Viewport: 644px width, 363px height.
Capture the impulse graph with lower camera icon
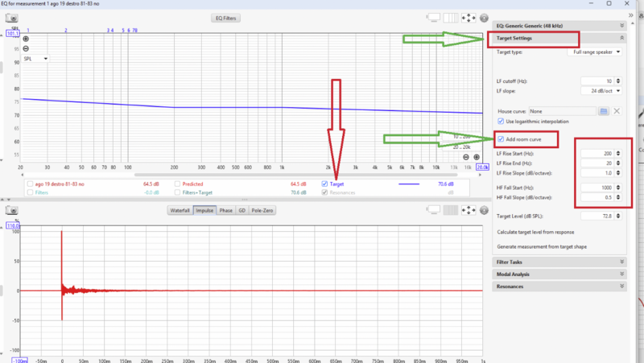[12, 210]
